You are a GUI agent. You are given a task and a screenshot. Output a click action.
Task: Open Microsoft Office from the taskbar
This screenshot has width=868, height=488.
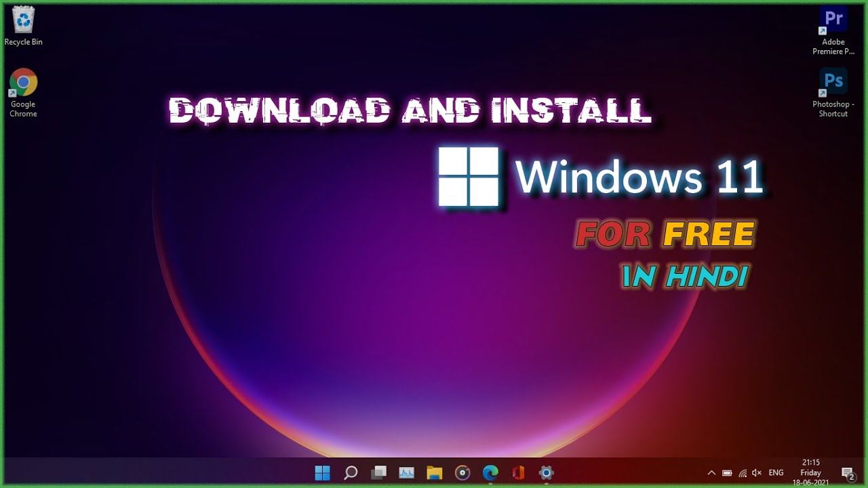coord(518,472)
